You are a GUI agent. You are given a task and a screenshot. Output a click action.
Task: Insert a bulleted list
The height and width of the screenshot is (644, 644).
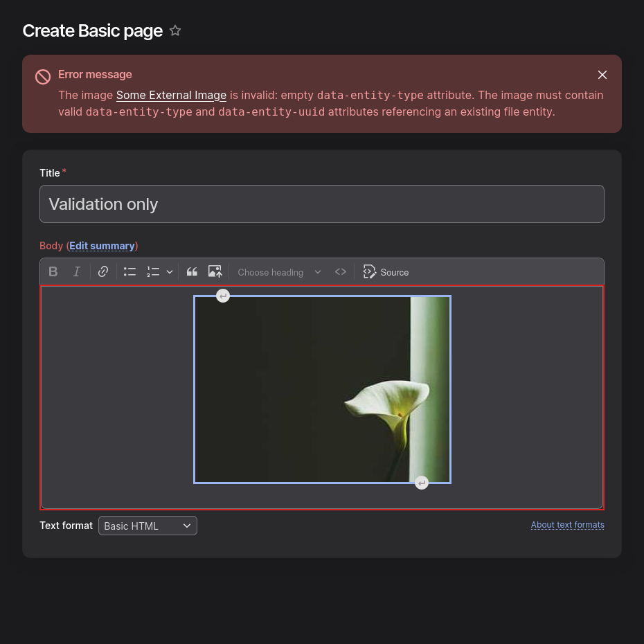[129, 271]
